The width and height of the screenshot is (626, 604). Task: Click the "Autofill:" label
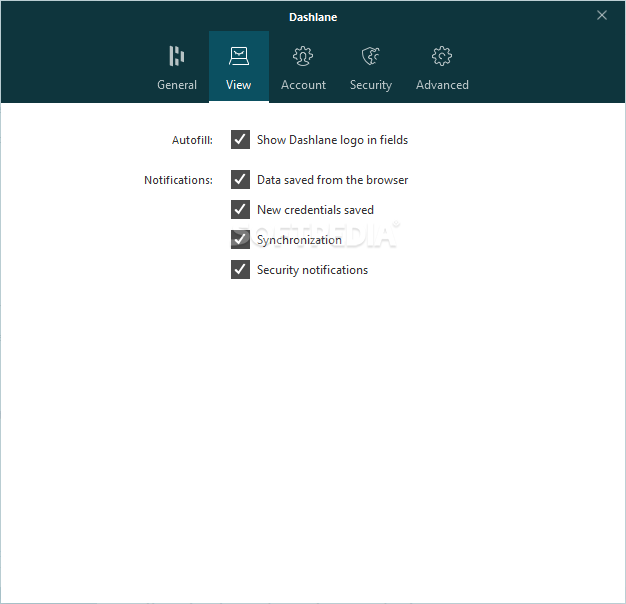[x=192, y=140]
